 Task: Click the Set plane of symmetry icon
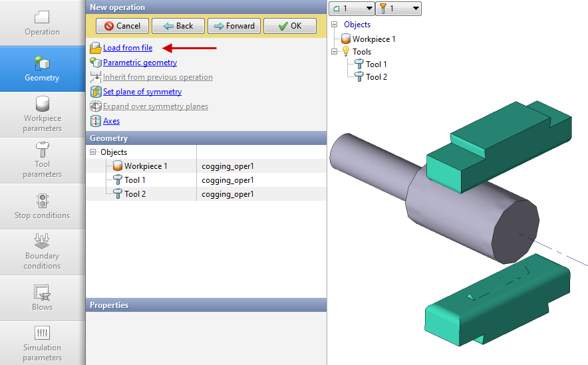[x=95, y=92]
